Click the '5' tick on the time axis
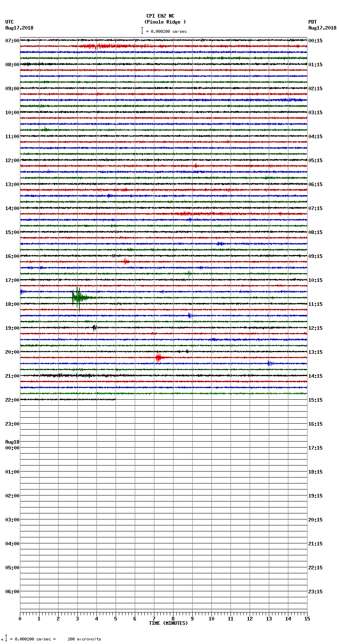 click(x=116, y=619)
